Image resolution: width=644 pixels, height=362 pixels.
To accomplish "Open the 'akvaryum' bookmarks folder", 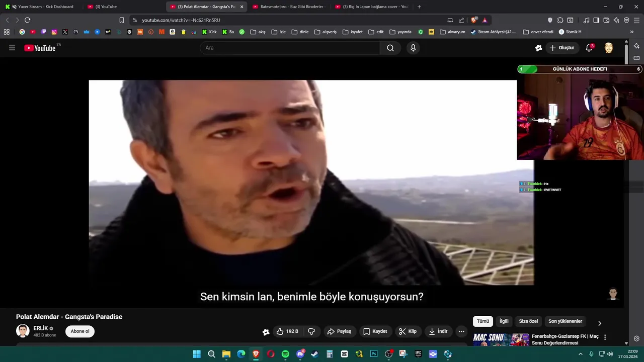I will click(452, 32).
